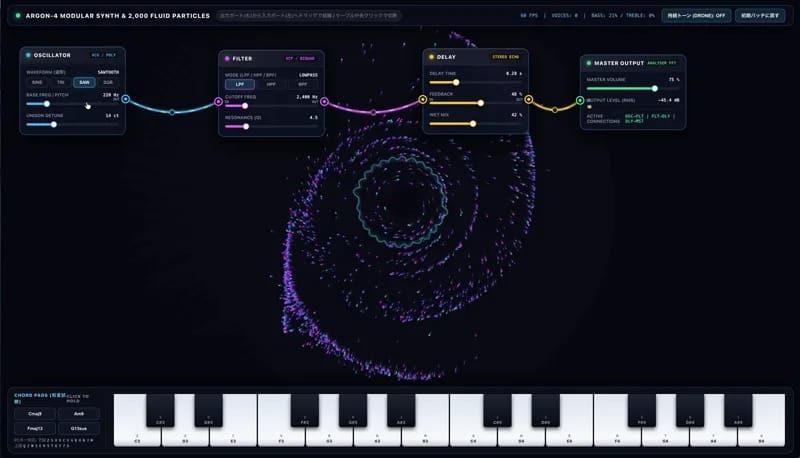
Task: Click the green status dot beside ARGON-4 title
Action: pos(18,16)
